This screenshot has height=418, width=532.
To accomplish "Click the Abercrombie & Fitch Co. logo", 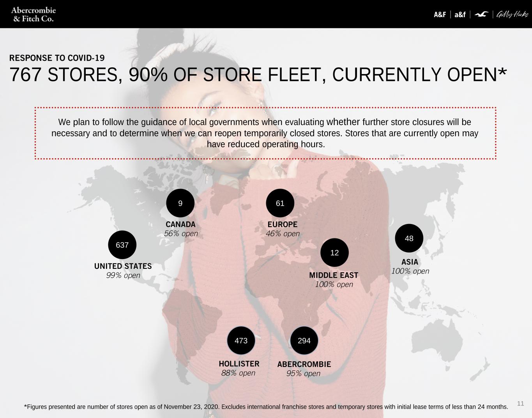I will 34,14.
